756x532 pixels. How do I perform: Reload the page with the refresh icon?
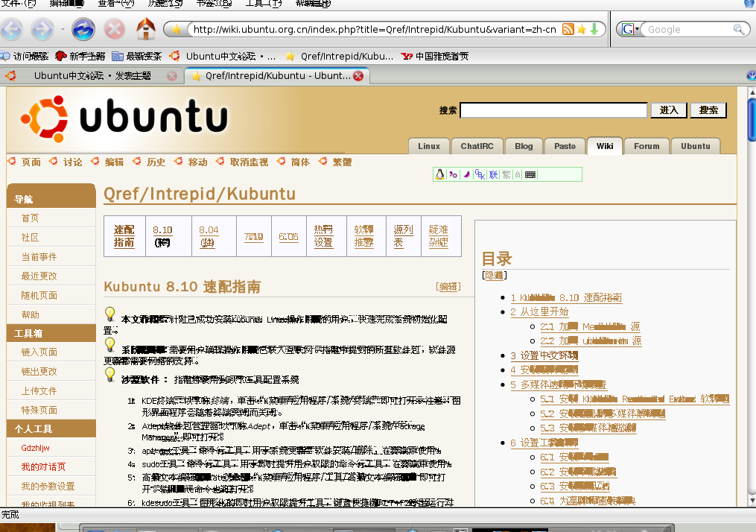83,29
